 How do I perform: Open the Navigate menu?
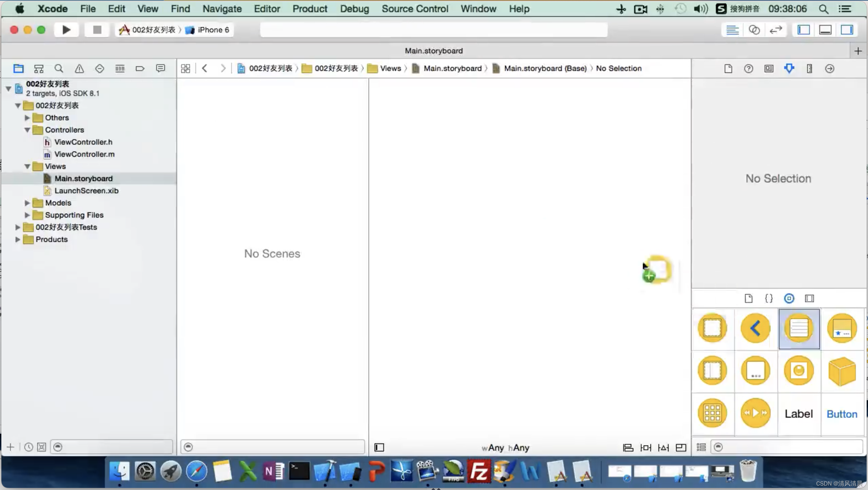click(x=222, y=9)
